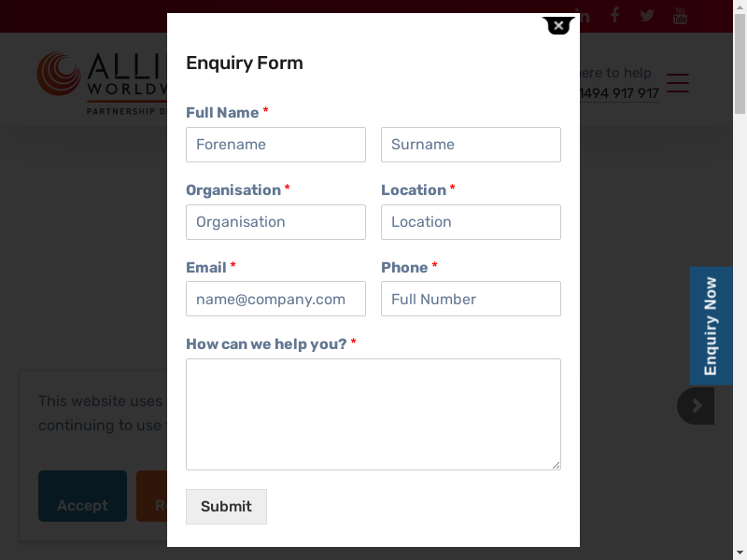Click the Forename input field
The width and height of the screenshot is (747, 560).
click(275, 145)
